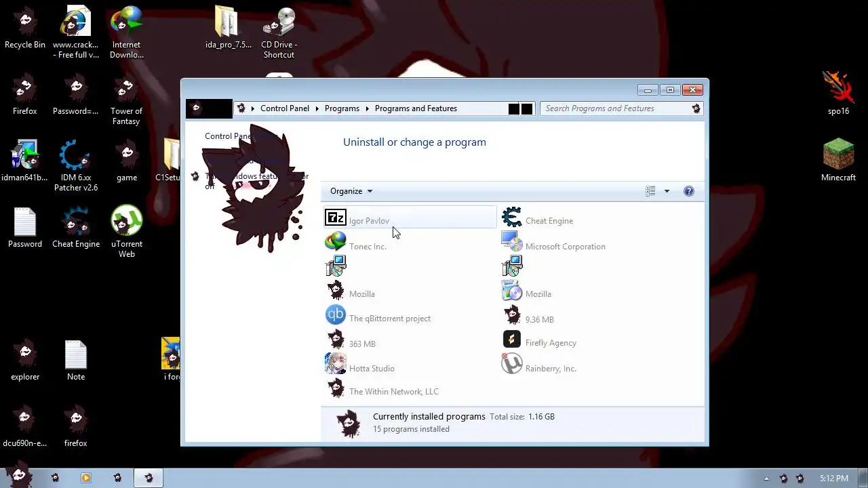Select The Within Network program icon
Screen dimensions: 868x488
click(x=336, y=388)
